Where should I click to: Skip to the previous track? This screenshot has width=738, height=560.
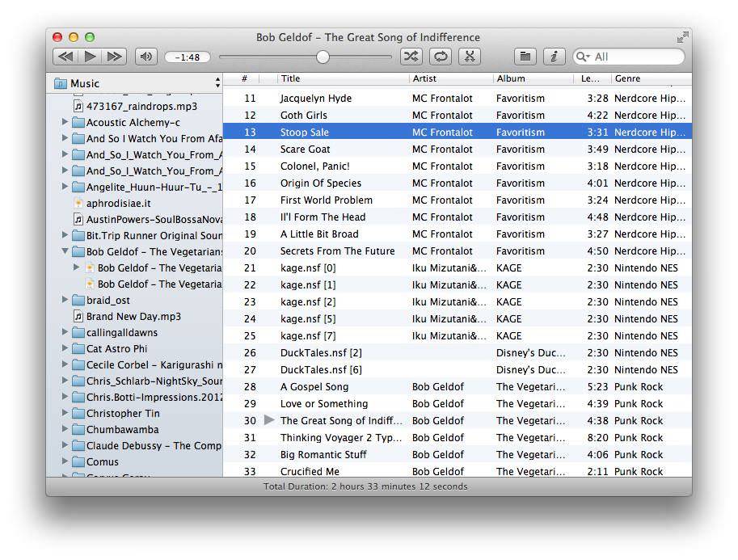[65, 57]
